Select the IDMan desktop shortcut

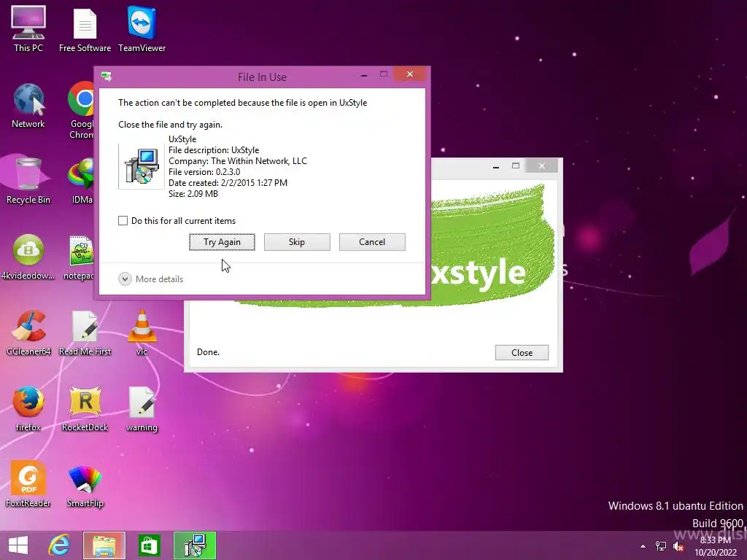point(81,181)
